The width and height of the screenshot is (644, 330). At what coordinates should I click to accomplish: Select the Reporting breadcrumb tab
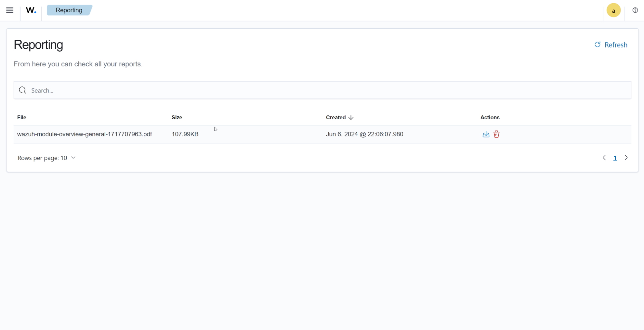(x=69, y=10)
